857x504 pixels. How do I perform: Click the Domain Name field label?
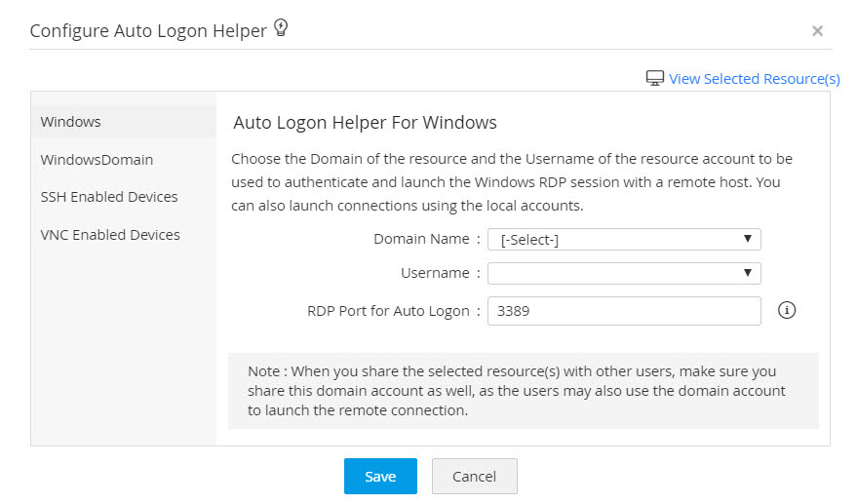tap(421, 239)
